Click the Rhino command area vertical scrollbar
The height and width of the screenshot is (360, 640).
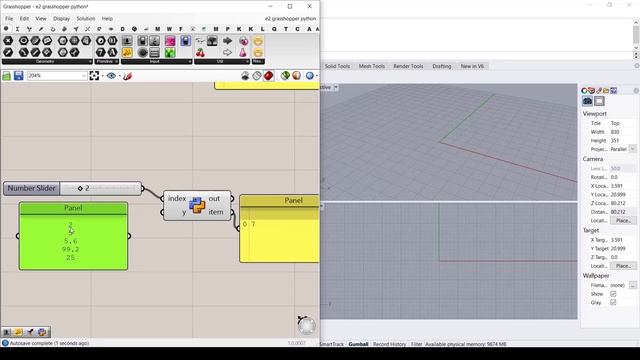tap(636, 36)
